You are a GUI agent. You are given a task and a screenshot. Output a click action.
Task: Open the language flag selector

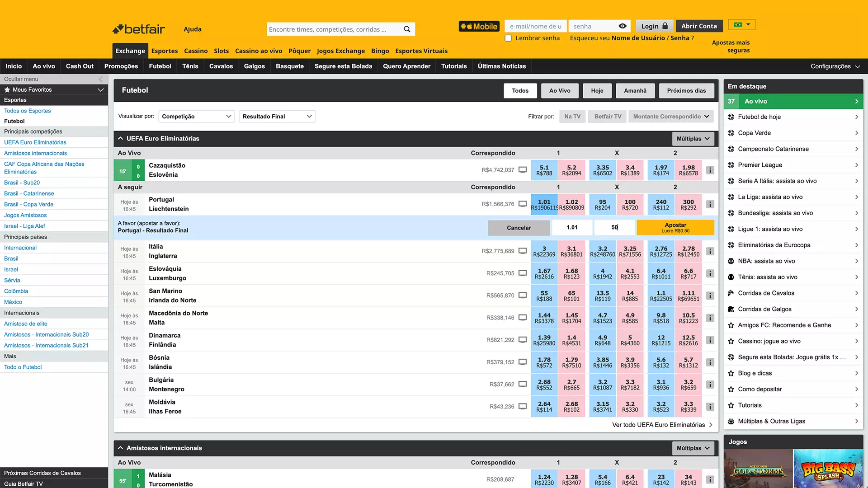(x=742, y=25)
